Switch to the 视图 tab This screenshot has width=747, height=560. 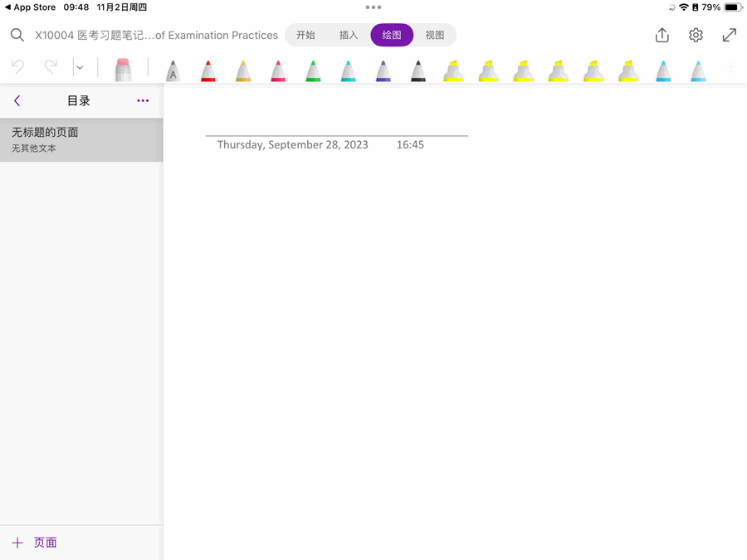(x=435, y=35)
